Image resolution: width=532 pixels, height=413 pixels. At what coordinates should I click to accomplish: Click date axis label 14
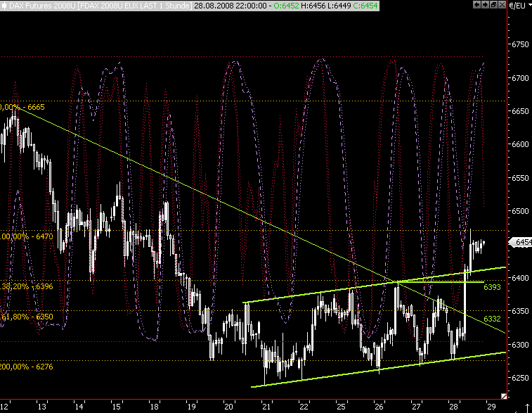(79, 407)
